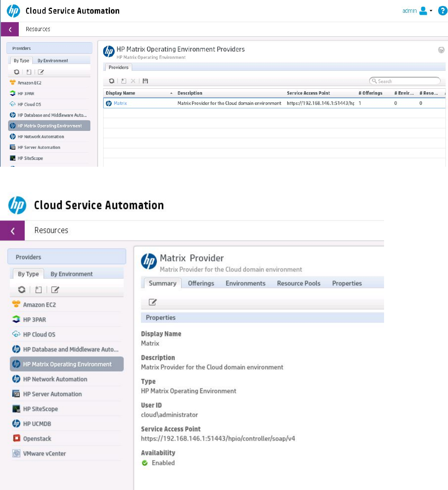Sort the table by the Display Name column
Image resolution: width=448 pixels, height=490 pixels.
pos(139,93)
